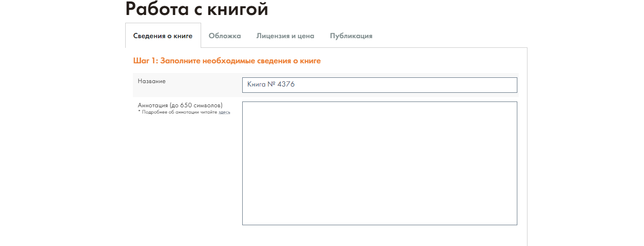Click the top-left corner of the annotation box
This screenshot has width=644, height=246.
click(x=245, y=104)
